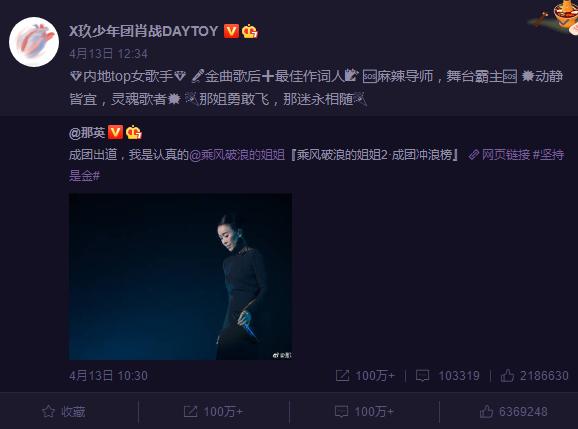Add this post to favorites via 收藏

coord(64,411)
